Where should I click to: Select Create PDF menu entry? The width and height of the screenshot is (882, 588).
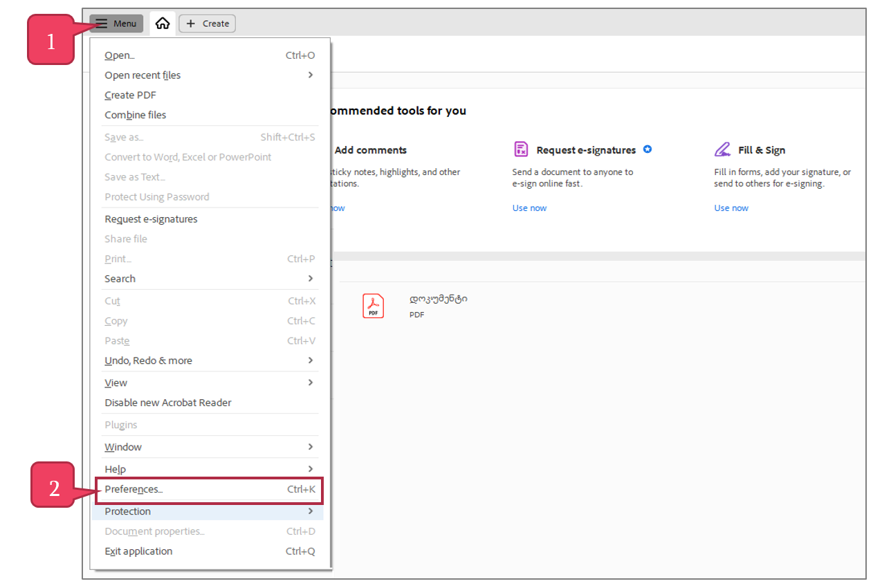coord(210,95)
